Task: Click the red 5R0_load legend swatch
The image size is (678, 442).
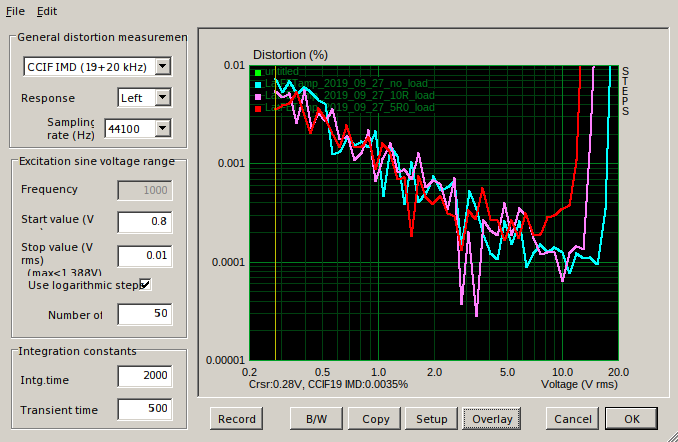Action: click(x=258, y=109)
